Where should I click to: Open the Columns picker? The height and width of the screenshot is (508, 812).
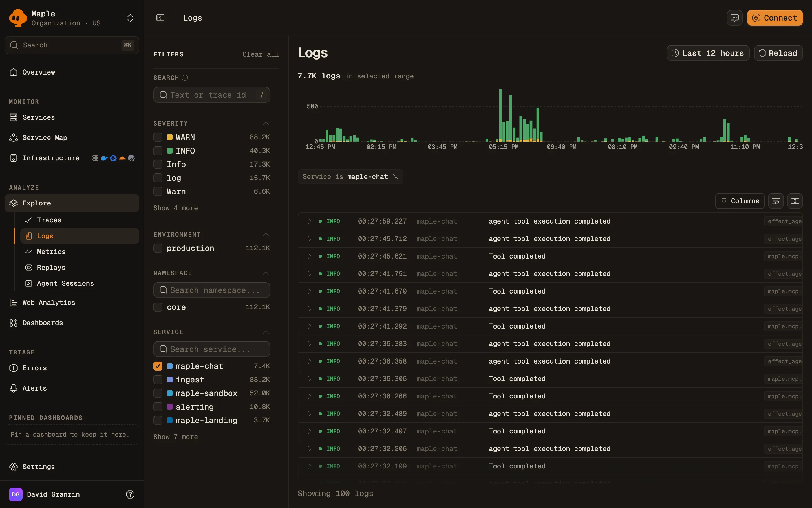(740, 201)
